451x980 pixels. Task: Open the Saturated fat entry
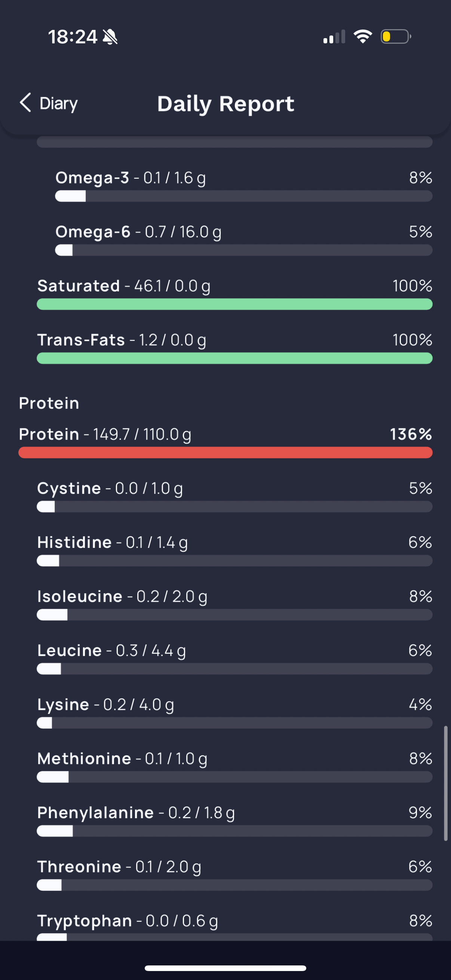(x=234, y=294)
